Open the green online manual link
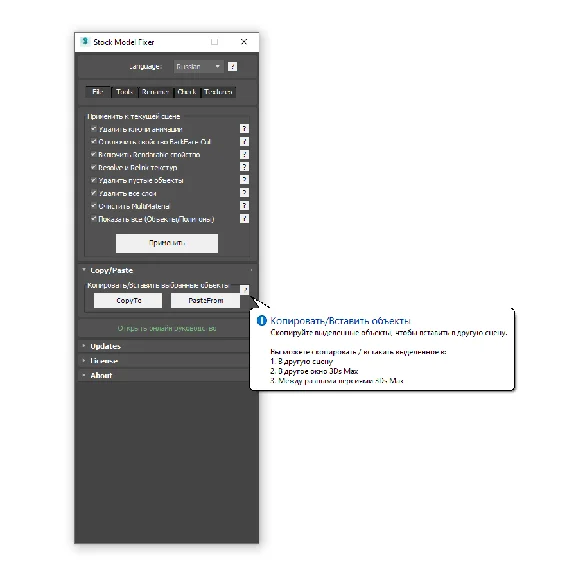This screenshot has width=576, height=576. click(167, 328)
